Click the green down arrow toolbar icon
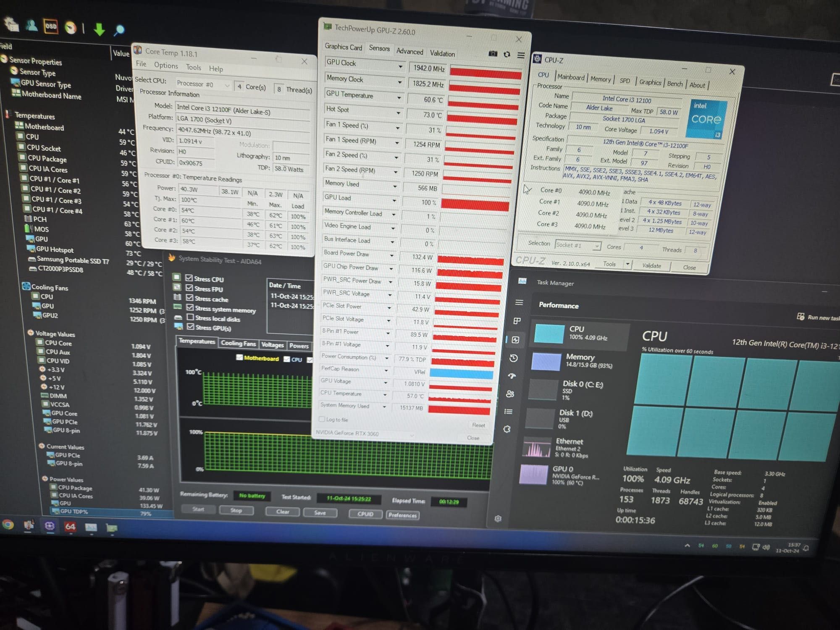840x630 pixels. [99, 29]
